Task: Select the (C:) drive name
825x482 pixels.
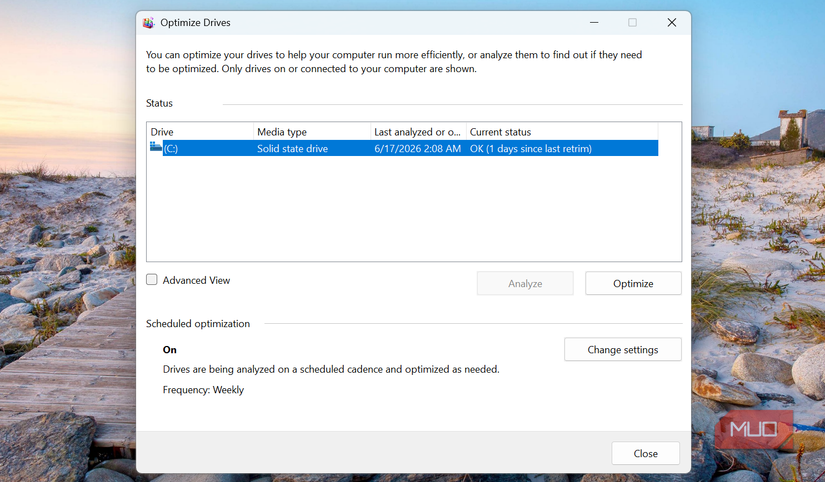Action: (x=170, y=149)
